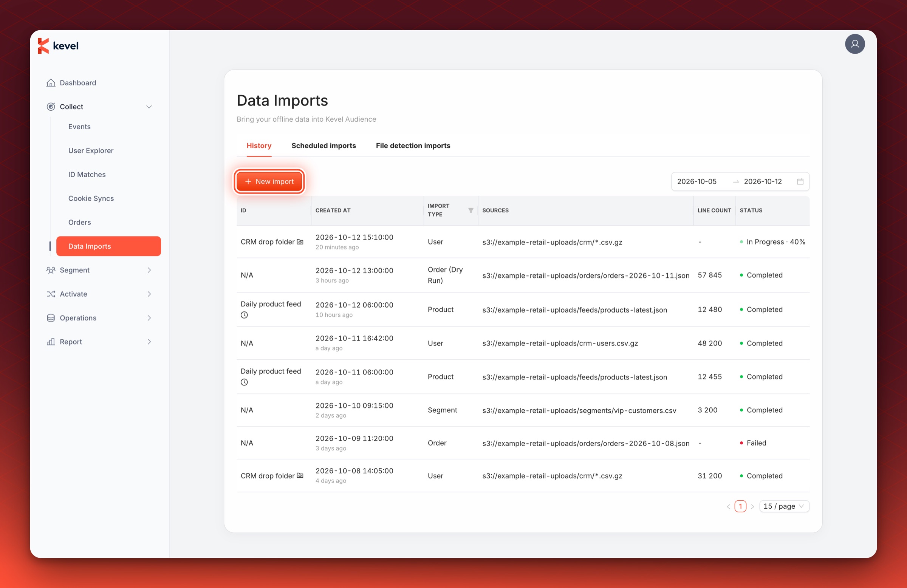This screenshot has height=588, width=907.
Task: Open the 15 / page dropdown
Action: click(x=784, y=506)
